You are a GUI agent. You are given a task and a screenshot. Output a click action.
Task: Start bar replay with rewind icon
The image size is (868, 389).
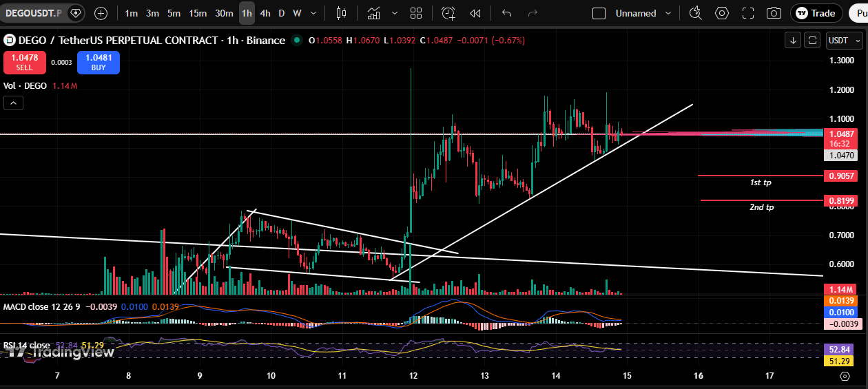[x=475, y=13]
